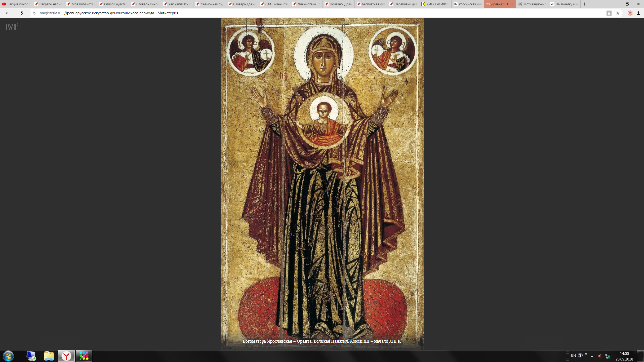Click the Yandex 'Я' home button

[22, 13]
